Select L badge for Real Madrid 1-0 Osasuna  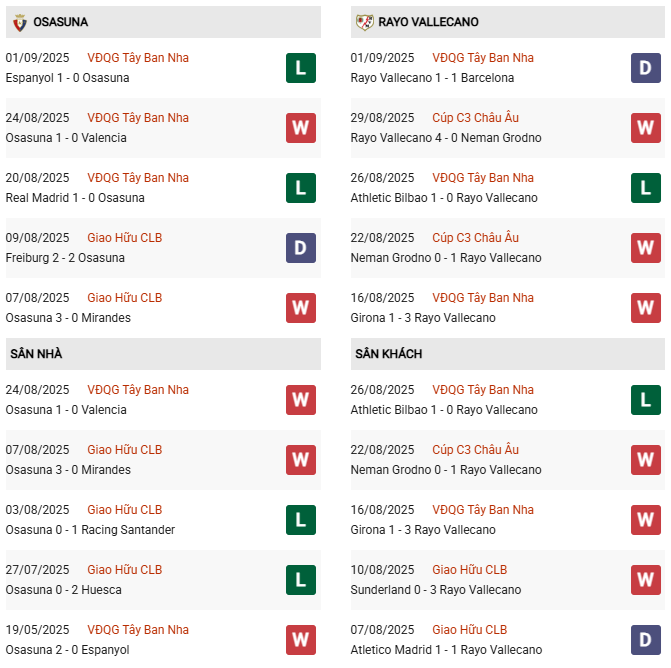(301, 188)
